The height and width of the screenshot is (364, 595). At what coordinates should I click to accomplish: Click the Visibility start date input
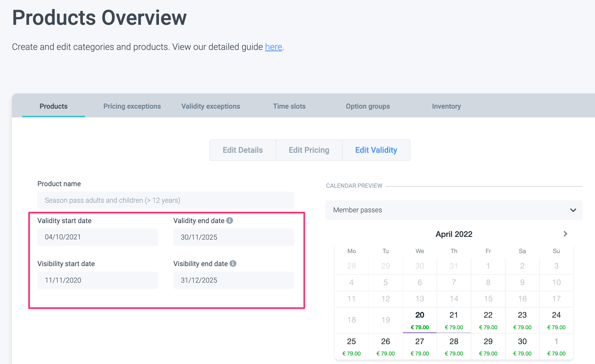pyautogui.click(x=98, y=280)
